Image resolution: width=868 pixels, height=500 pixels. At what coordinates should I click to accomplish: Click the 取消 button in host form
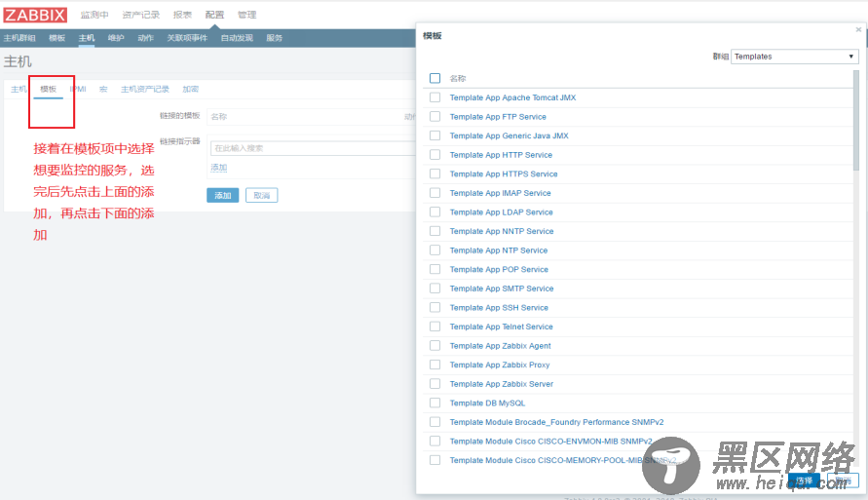[261, 196]
